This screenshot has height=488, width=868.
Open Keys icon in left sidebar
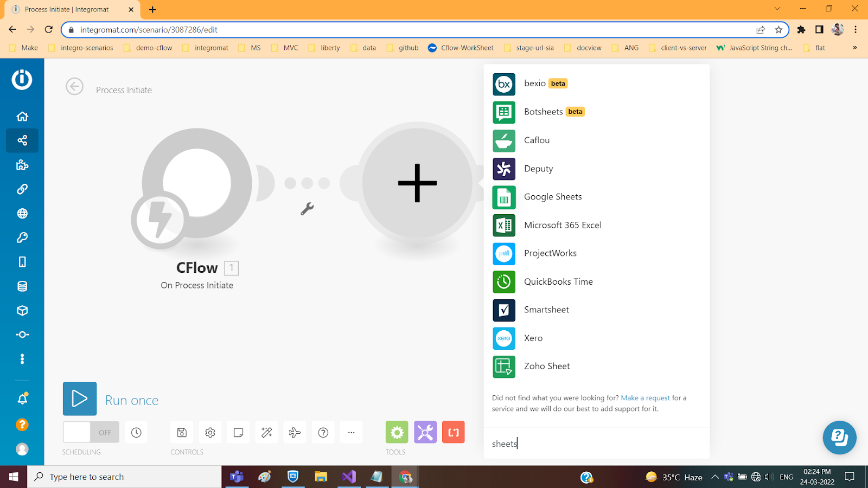click(22, 237)
